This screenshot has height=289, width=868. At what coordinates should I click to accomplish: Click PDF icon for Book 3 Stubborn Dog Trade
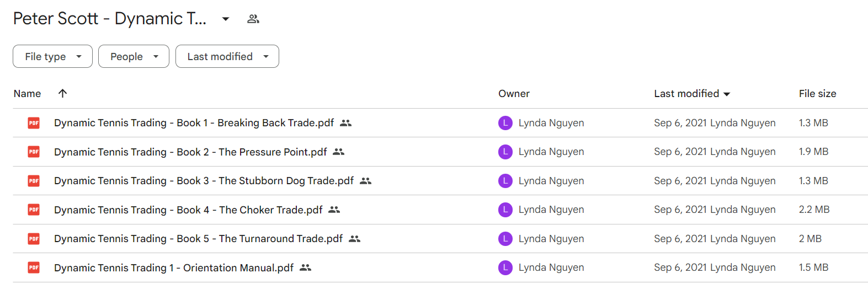34,181
